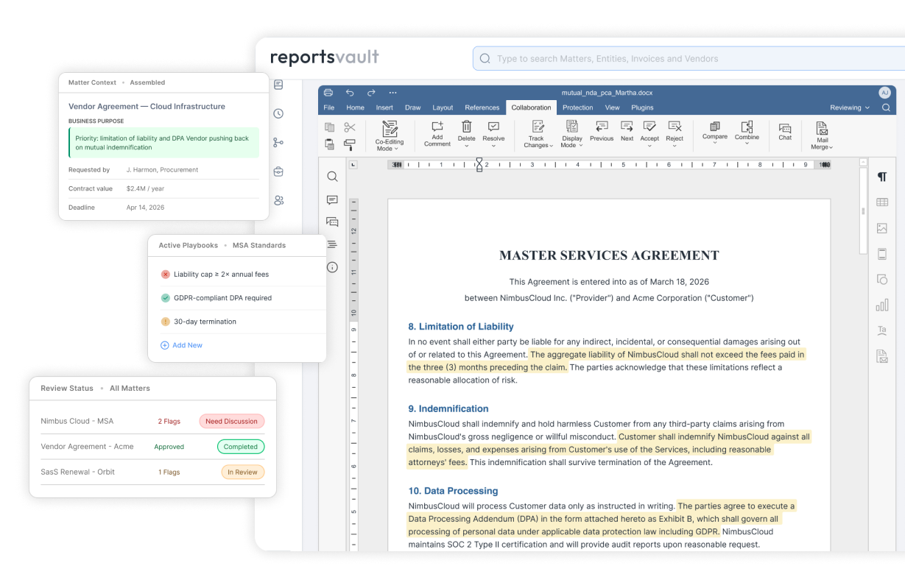The width and height of the screenshot is (905, 588).
Task: Go to Previous change
Action: (x=602, y=131)
